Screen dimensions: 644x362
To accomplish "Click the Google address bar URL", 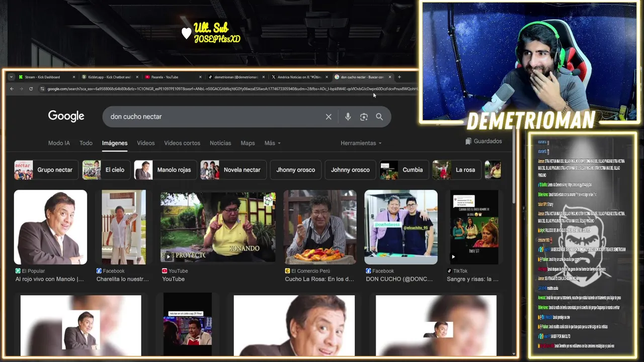I will point(231,89).
